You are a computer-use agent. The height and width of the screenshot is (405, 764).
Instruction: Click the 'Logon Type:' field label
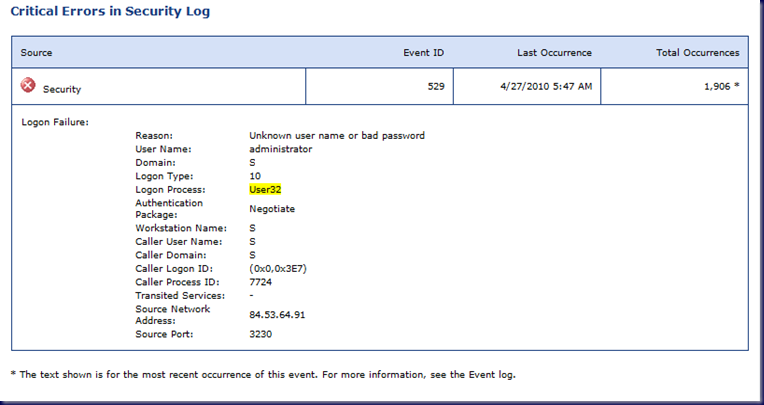[164, 176]
